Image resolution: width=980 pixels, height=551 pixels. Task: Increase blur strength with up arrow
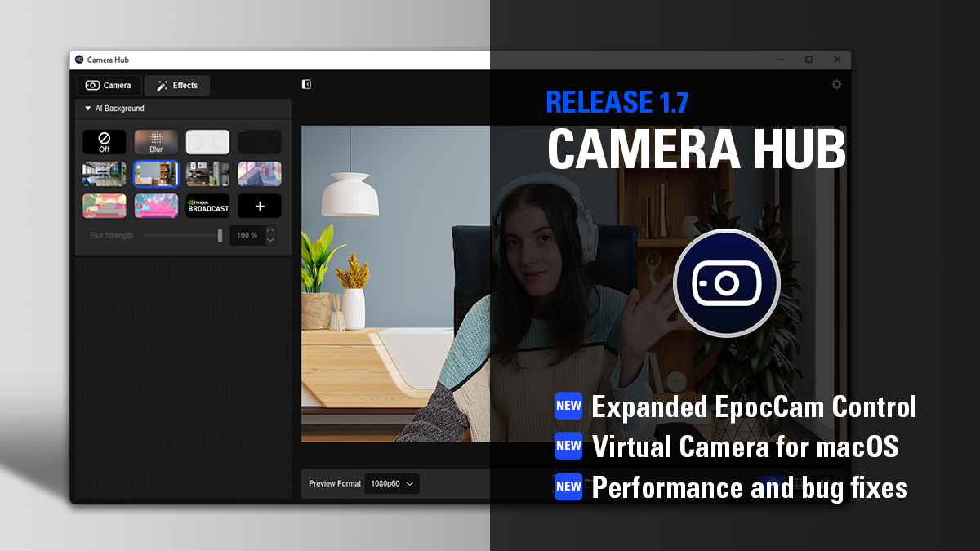(271, 230)
